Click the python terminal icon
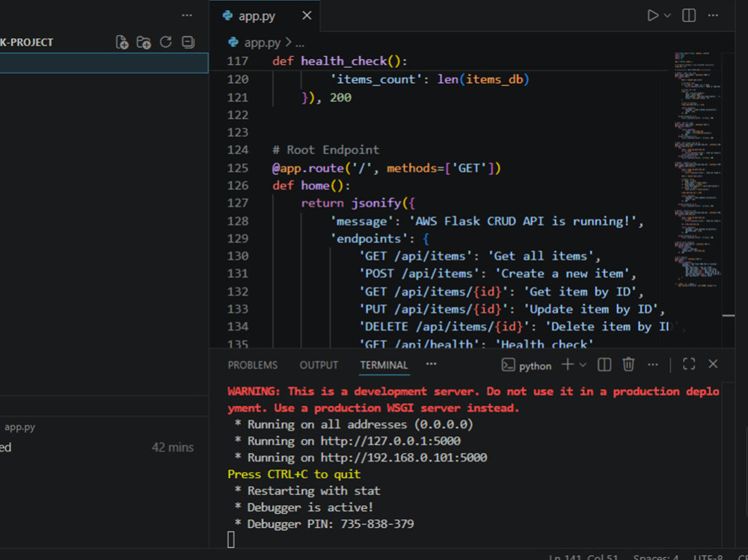This screenshot has width=748, height=560. [x=508, y=365]
